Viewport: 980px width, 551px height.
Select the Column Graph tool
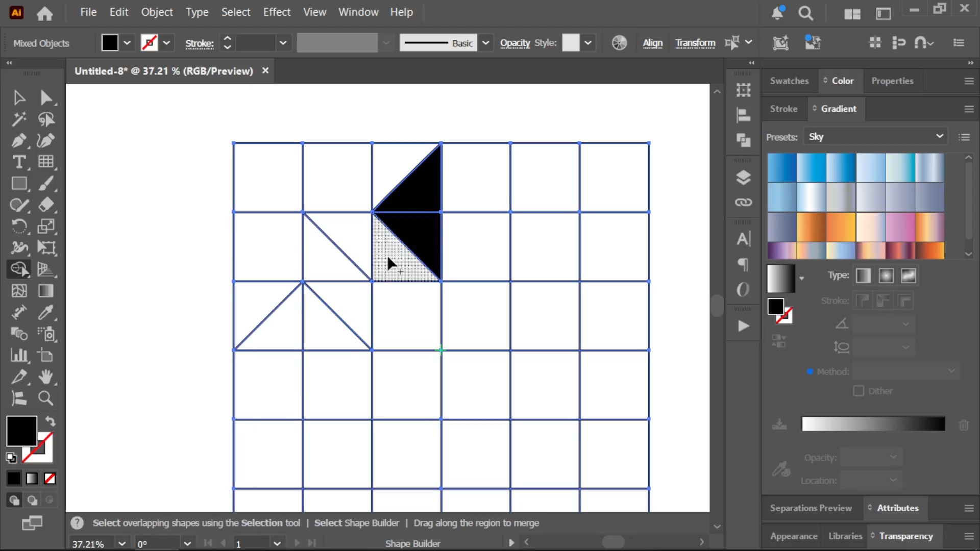tap(19, 355)
